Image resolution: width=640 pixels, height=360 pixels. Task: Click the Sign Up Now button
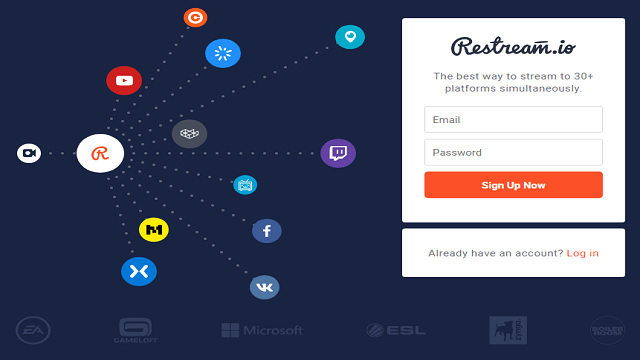(x=513, y=185)
